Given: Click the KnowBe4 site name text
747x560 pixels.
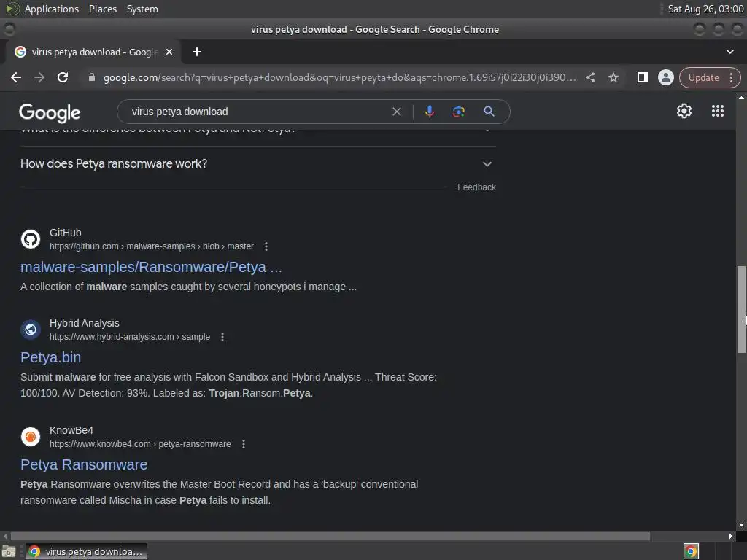Looking at the screenshot, I should [x=71, y=430].
